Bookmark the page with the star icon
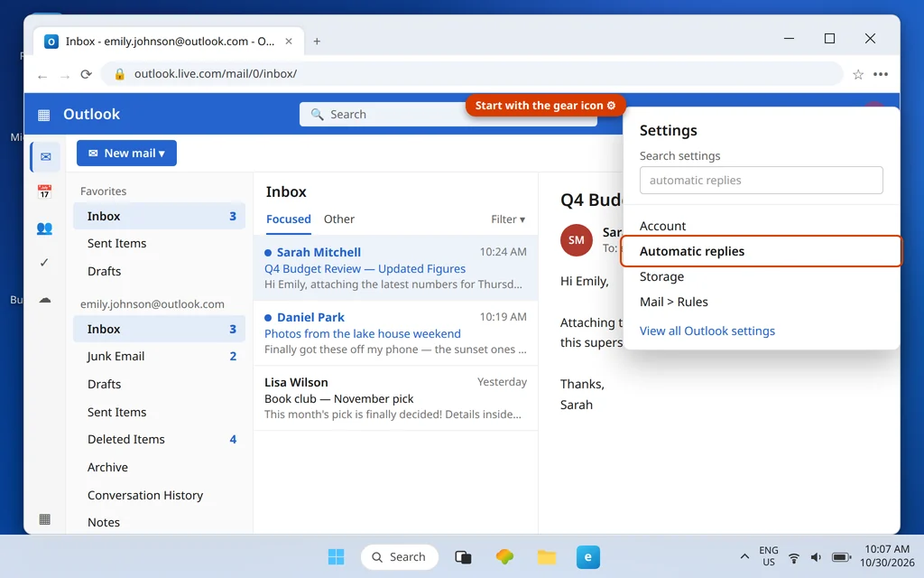 point(858,74)
